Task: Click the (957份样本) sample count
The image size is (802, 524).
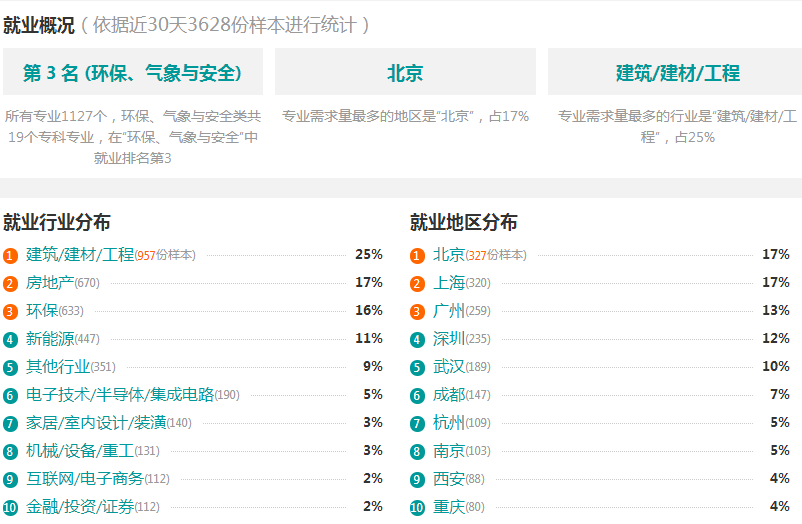Action: 165,255
